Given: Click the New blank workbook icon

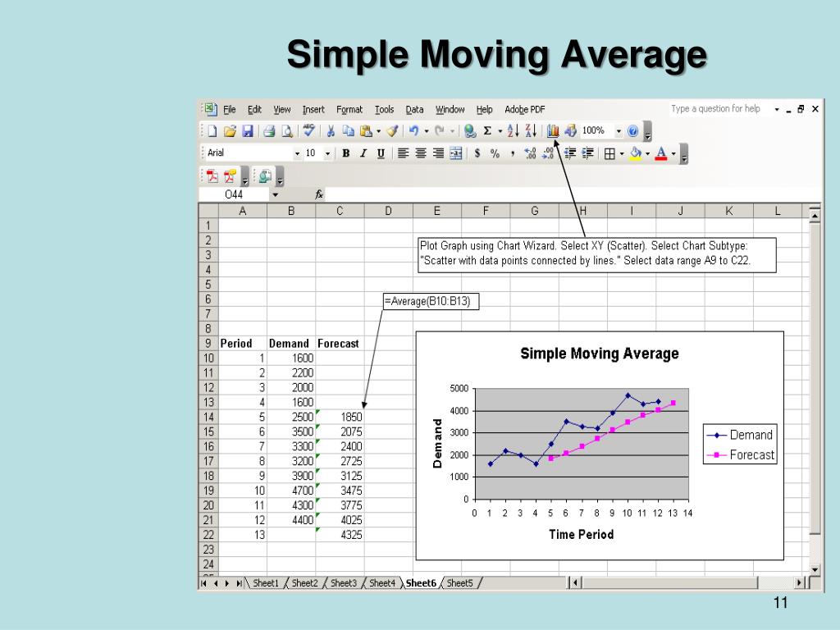Looking at the screenshot, I should [x=212, y=130].
